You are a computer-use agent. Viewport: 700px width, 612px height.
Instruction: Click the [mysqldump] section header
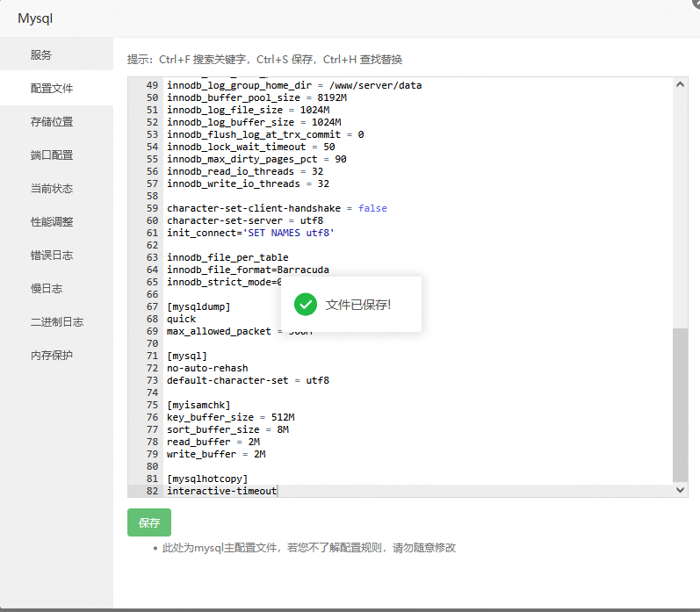coord(198,306)
